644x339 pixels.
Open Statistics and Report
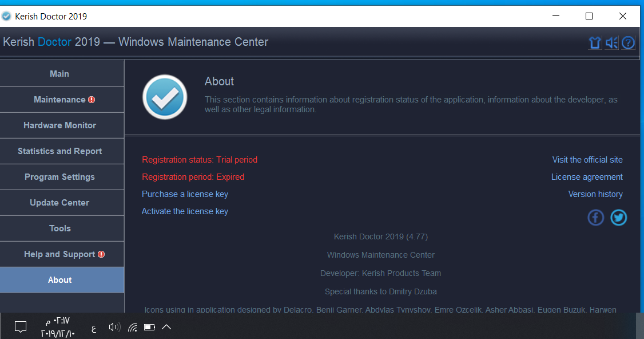[x=62, y=151]
